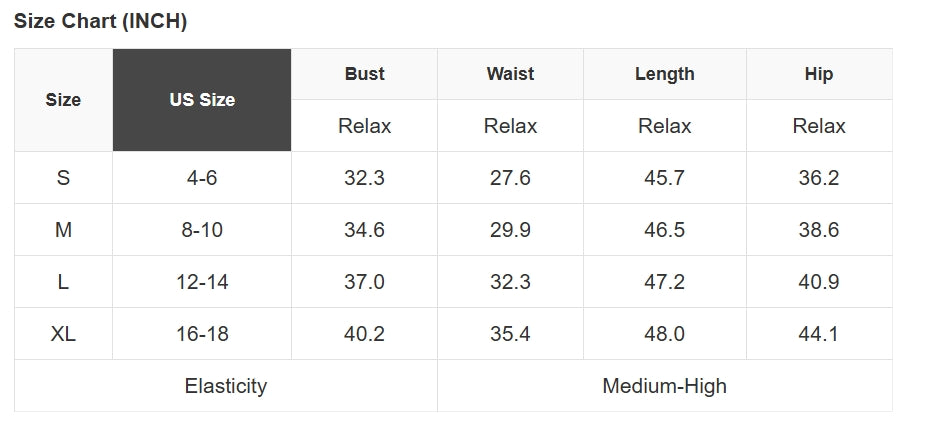Click the Size column header
The height and width of the screenshot is (438, 936).
tap(63, 100)
